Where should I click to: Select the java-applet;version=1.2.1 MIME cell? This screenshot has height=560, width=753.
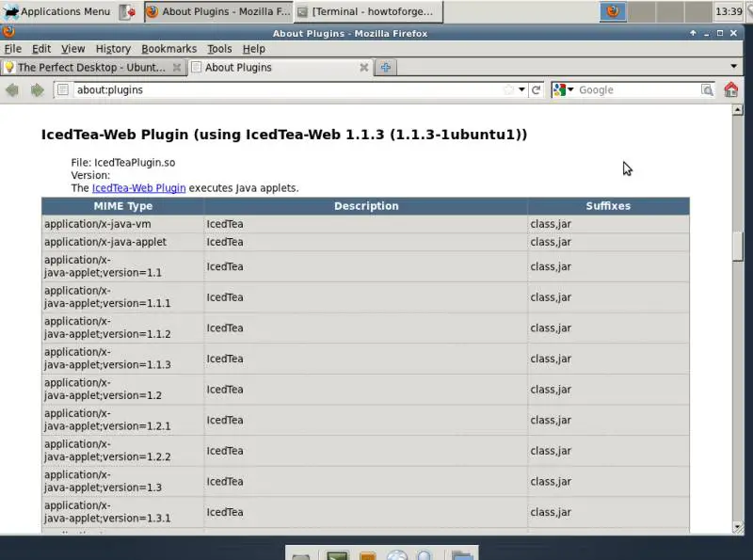pos(123,421)
